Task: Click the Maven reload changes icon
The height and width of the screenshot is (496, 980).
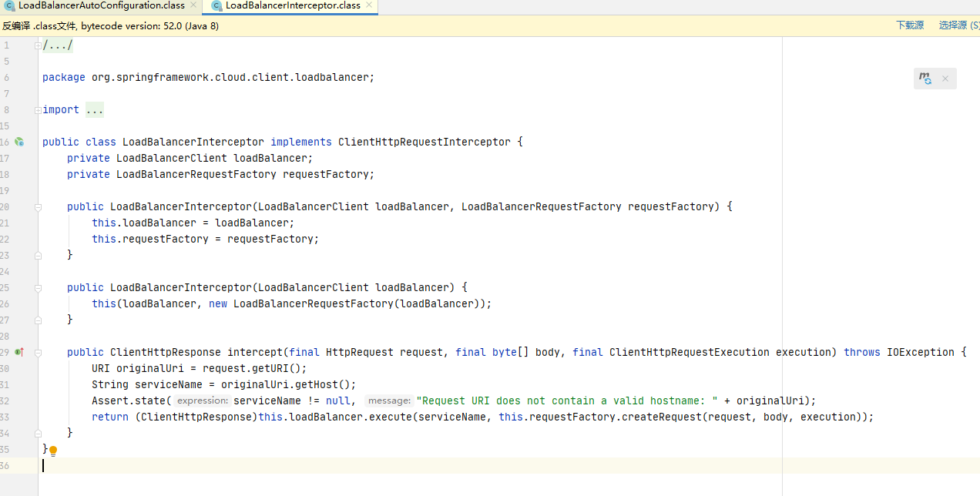Action: click(925, 79)
